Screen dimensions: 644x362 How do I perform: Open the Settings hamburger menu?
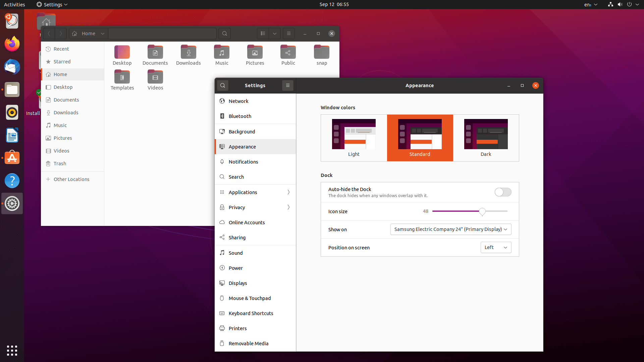point(287,85)
